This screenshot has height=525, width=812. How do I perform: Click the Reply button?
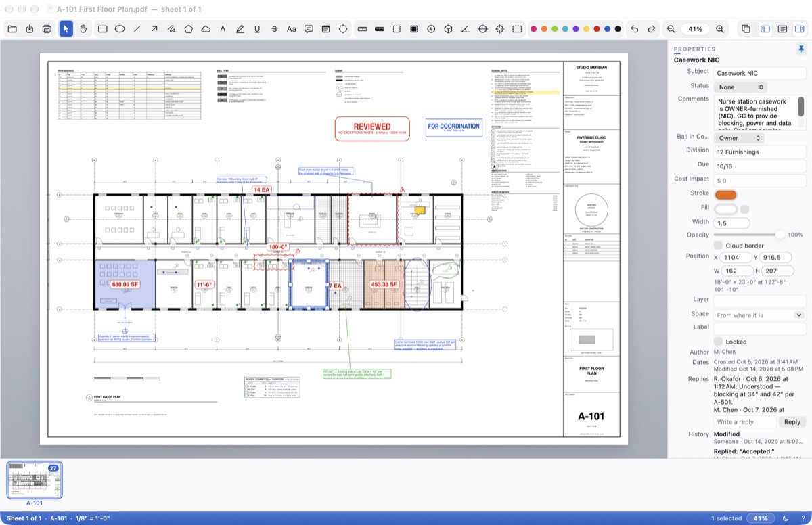[x=792, y=421]
